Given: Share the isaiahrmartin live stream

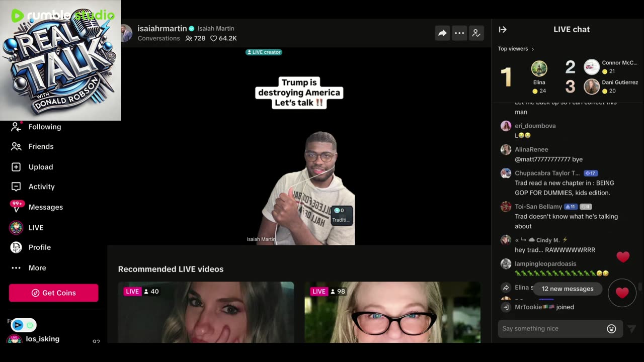Looking at the screenshot, I should pyautogui.click(x=442, y=33).
